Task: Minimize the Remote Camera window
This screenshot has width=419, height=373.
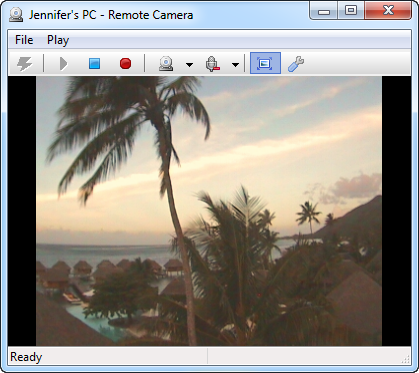Action: (324, 11)
